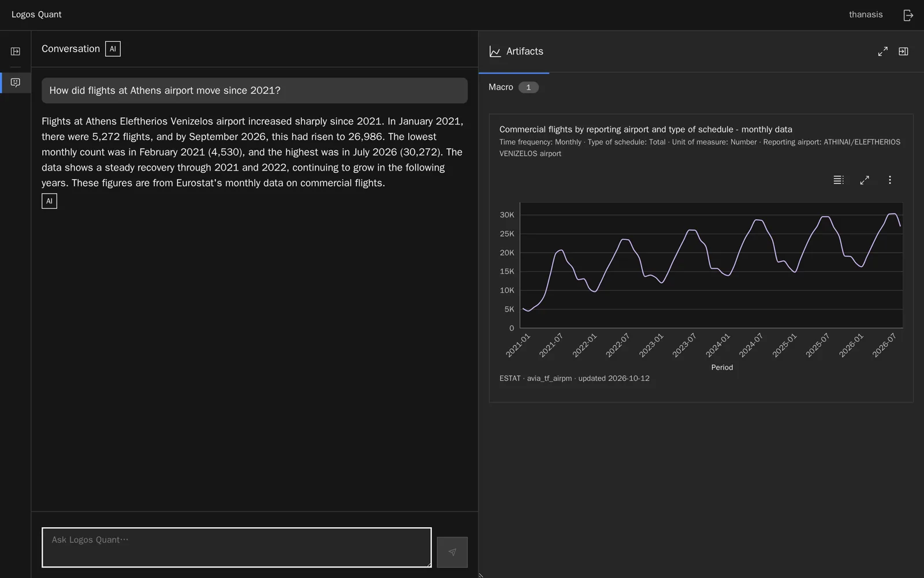Click the chart subtitle with Time frequency Monthly

(x=700, y=148)
